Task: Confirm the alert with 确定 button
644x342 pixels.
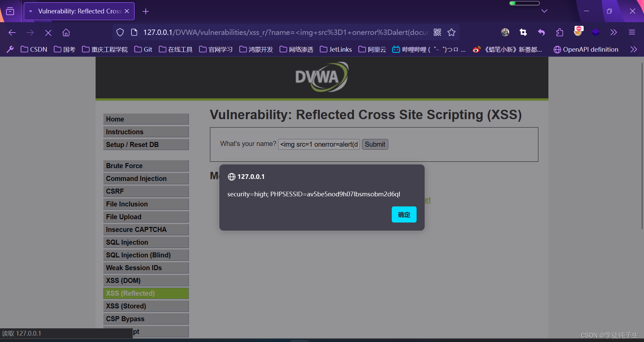Action: click(404, 214)
